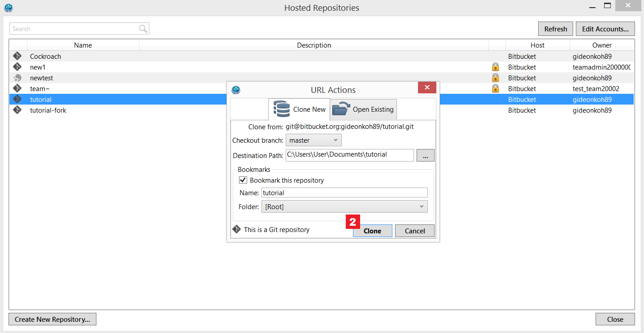The image size is (644, 333).
Task: Select the newtest repository name
Action: point(41,78)
